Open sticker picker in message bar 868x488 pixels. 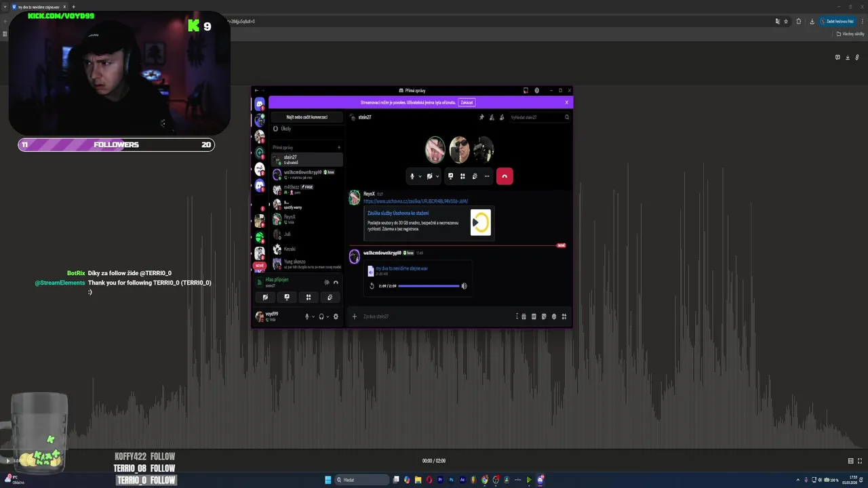(544, 317)
